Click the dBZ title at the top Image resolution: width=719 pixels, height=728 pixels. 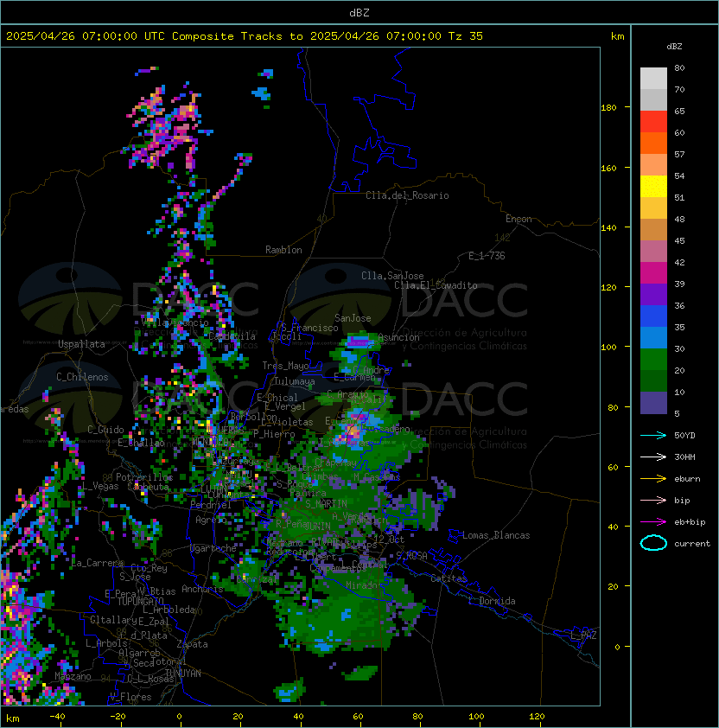[359, 12]
